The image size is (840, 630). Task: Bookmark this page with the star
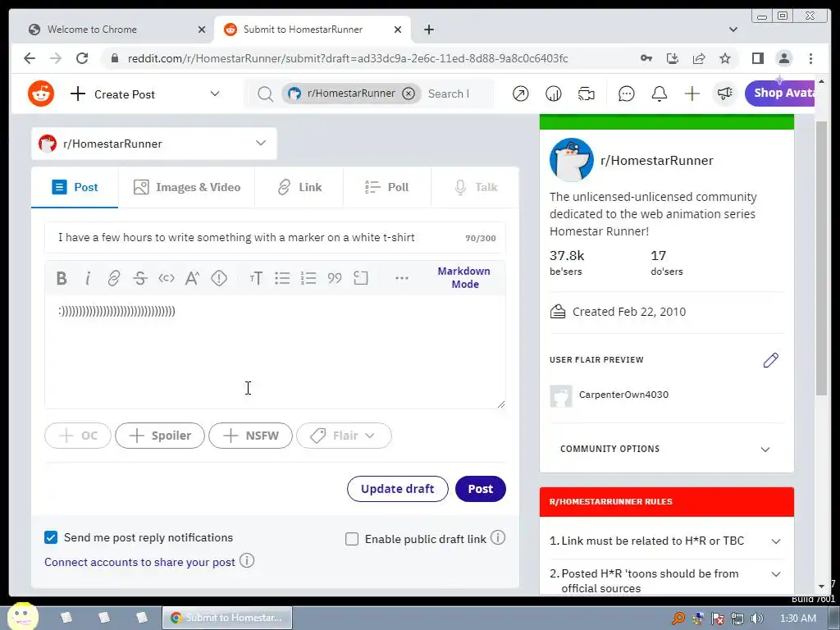coord(725,58)
